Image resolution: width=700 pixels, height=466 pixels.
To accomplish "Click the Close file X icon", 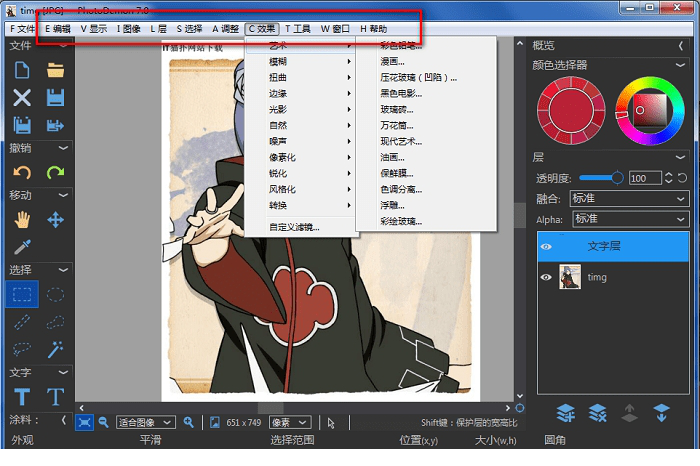I will click(x=22, y=98).
